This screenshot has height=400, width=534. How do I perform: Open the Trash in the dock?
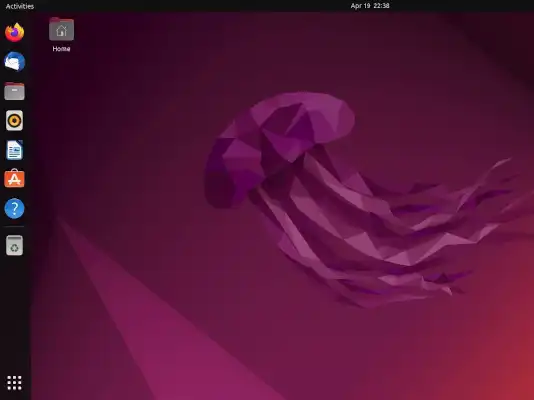[x=14, y=245]
